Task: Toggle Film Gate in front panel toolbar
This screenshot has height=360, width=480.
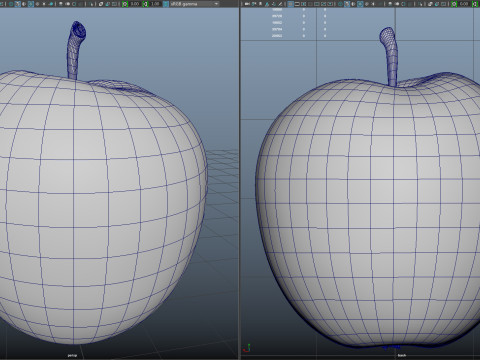Action: click(297, 4)
